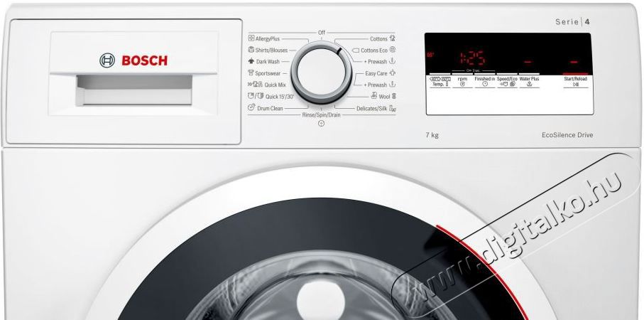Tap the Quick 15'/30' program icon

click(x=256, y=96)
